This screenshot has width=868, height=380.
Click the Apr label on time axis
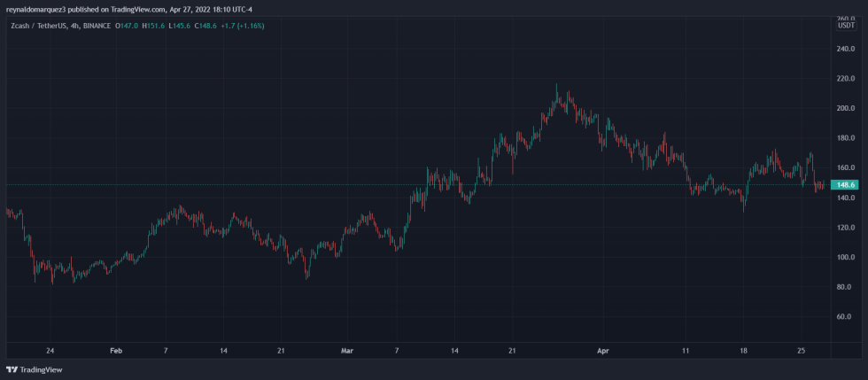(604, 350)
